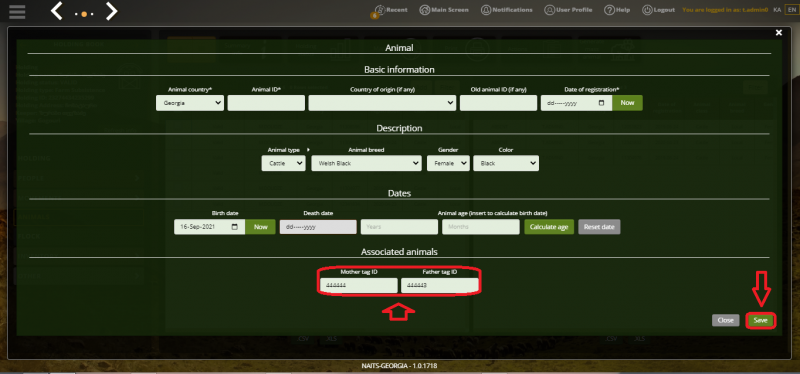Open Notifications

click(x=507, y=10)
